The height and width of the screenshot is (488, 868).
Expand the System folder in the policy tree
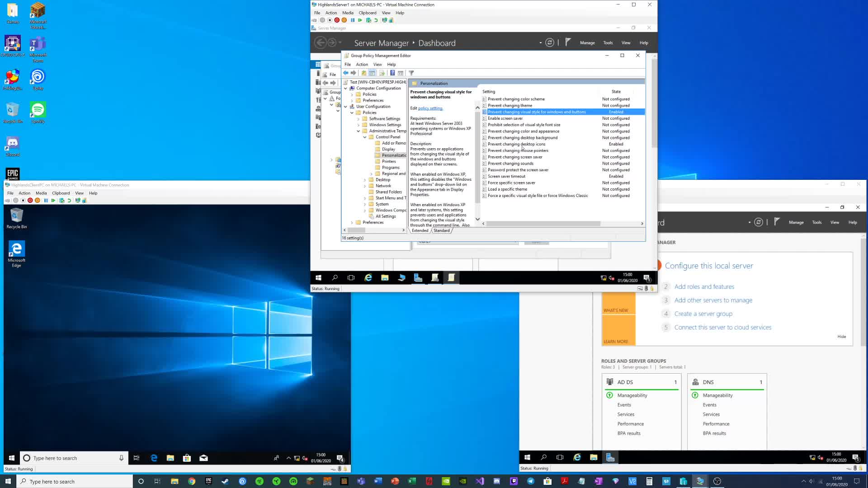pos(365,204)
